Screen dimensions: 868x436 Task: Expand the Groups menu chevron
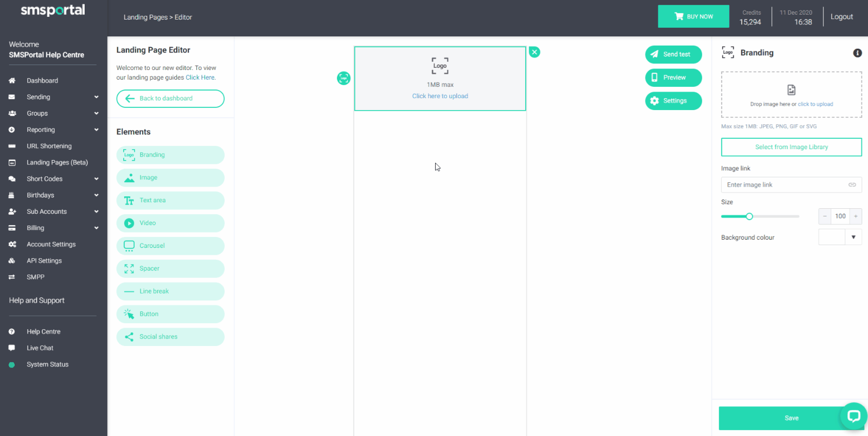point(97,113)
